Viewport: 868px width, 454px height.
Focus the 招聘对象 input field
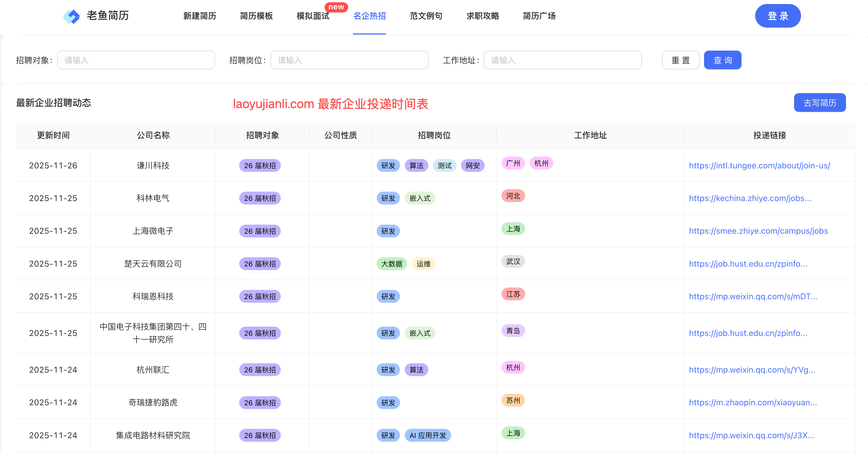[x=136, y=60]
